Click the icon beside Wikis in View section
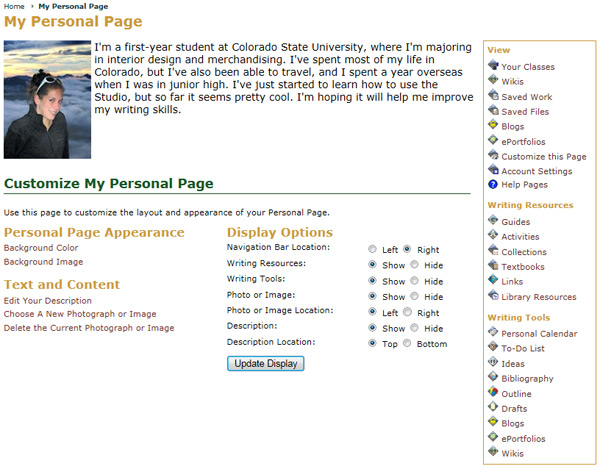 click(x=493, y=80)
